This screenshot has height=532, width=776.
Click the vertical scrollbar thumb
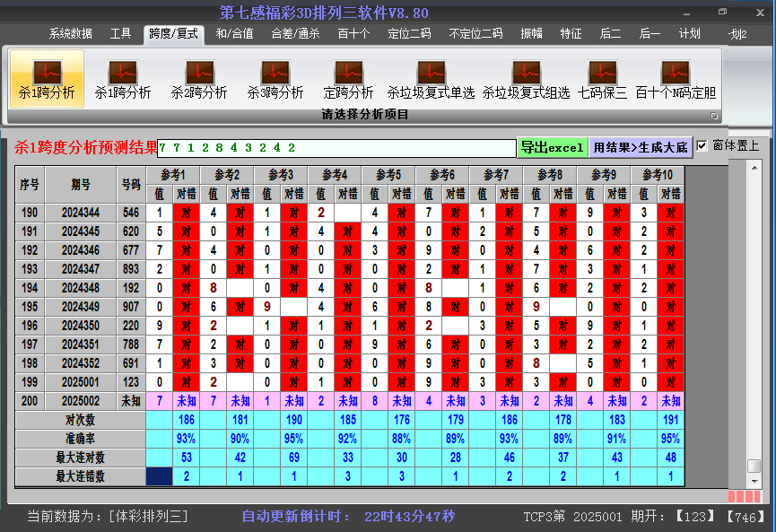point(754,467)
